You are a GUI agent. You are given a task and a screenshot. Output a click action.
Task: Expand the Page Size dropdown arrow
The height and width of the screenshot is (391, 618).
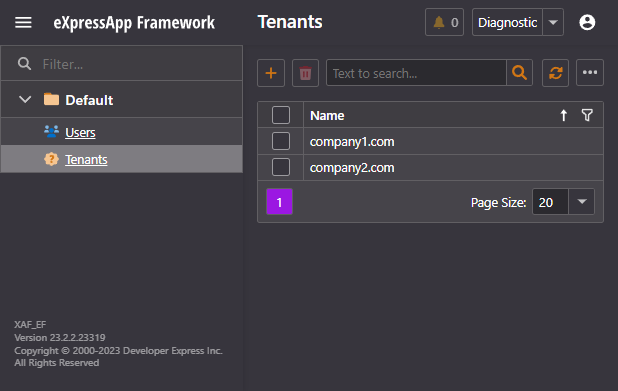[582, 202]
